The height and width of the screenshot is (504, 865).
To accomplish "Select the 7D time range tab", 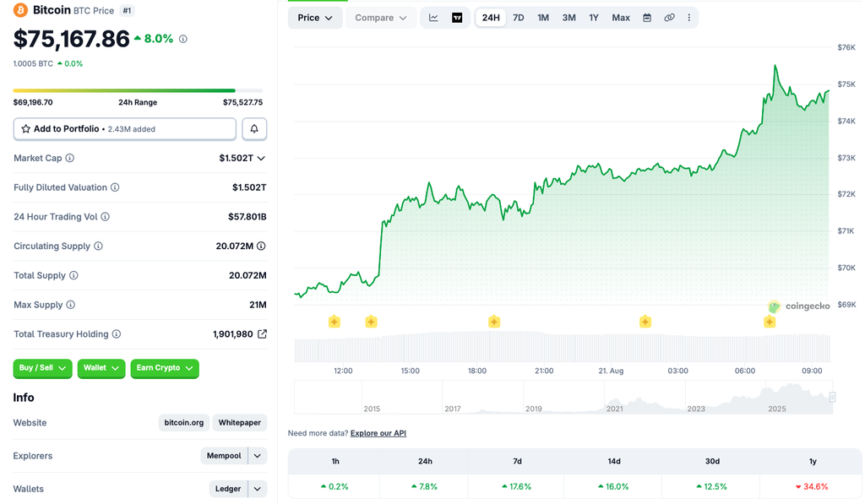I will pyautogui.click(x=519, y=18).
